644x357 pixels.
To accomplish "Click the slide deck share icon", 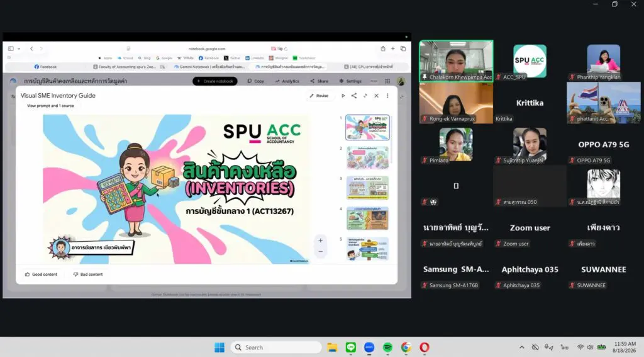I will [354, 96].
